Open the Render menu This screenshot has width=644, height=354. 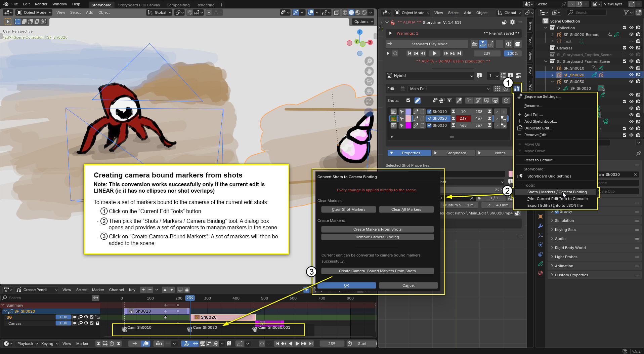(41, 4)
